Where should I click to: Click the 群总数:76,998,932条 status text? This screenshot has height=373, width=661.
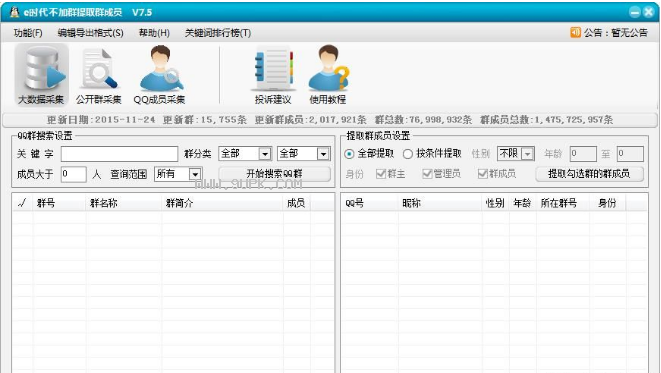[424, 120]
